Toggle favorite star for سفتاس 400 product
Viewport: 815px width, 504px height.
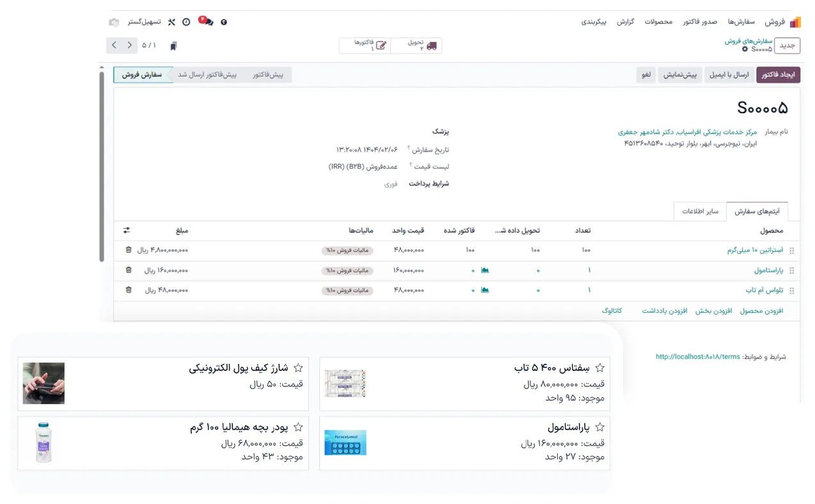point(599,368)
